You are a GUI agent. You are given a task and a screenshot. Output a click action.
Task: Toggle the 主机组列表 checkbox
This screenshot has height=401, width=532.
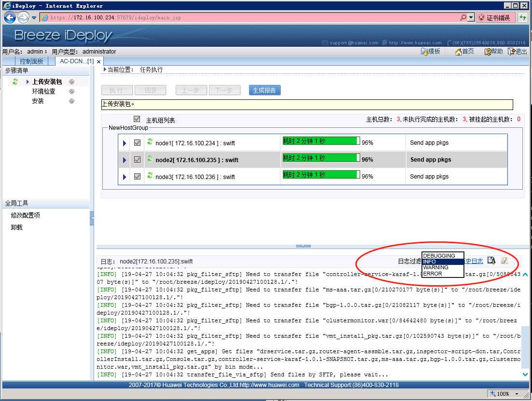tap(137, 119)
